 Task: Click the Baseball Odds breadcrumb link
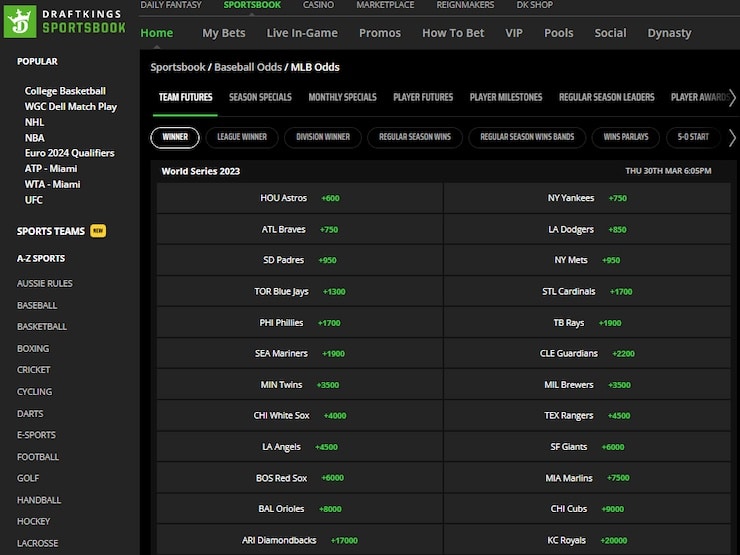(x=248, y=67)
